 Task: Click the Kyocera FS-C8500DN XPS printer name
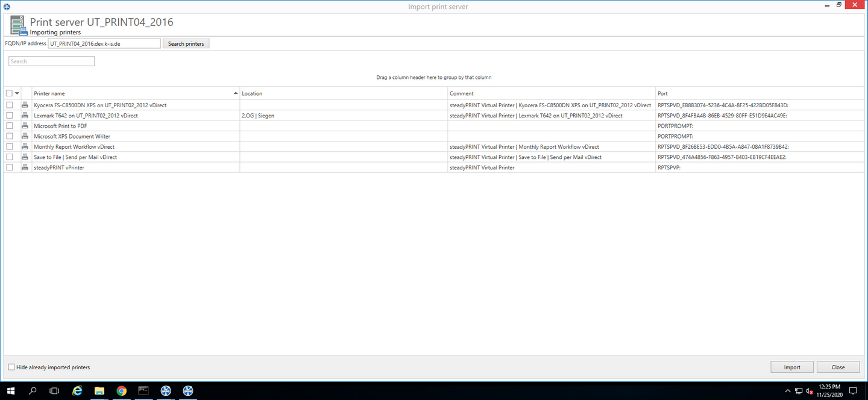pos(100,105)
